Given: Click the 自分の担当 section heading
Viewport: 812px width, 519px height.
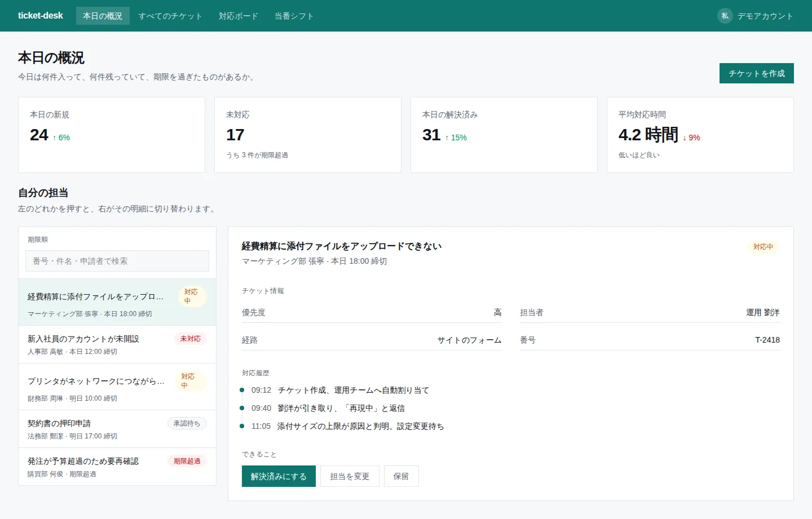Looking at the screenshot, I should pos(43,193).
